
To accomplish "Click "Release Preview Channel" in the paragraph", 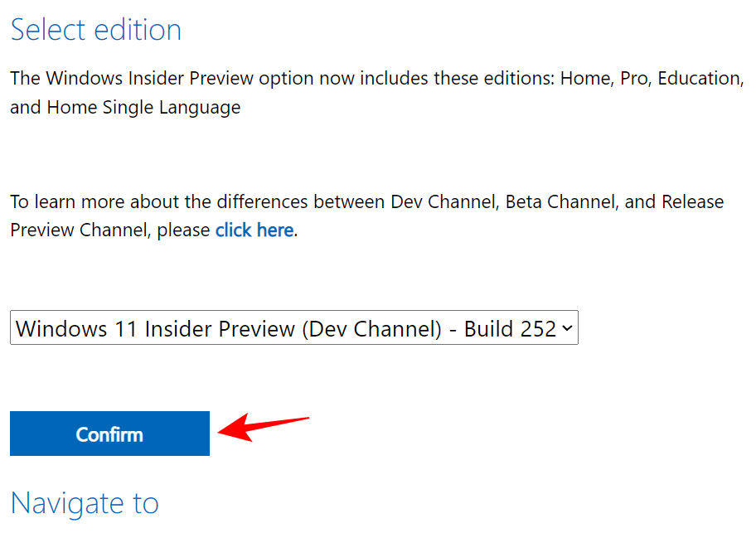I will [x=688, y=202].
